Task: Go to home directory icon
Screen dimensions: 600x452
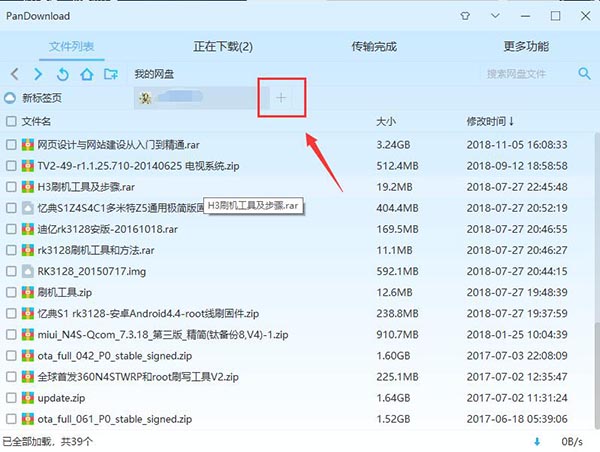Action: coord(87,74)
